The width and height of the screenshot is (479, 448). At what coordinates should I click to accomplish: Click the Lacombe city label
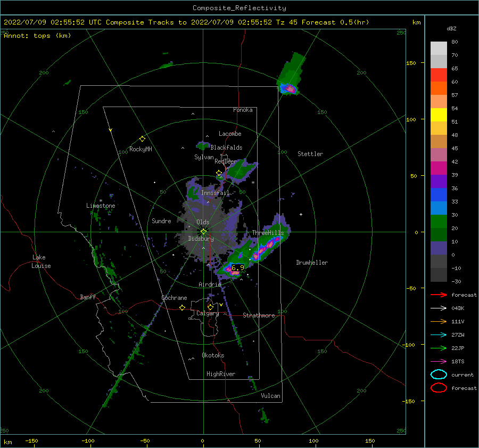230,134
